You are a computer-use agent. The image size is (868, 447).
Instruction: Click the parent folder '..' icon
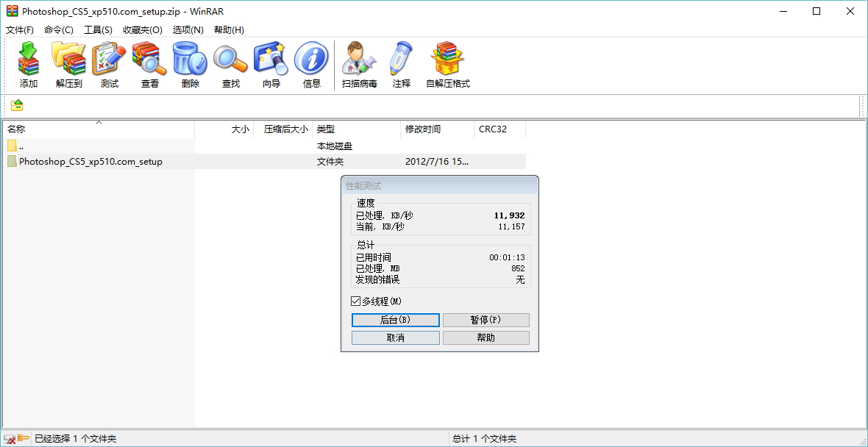point(13,146)
